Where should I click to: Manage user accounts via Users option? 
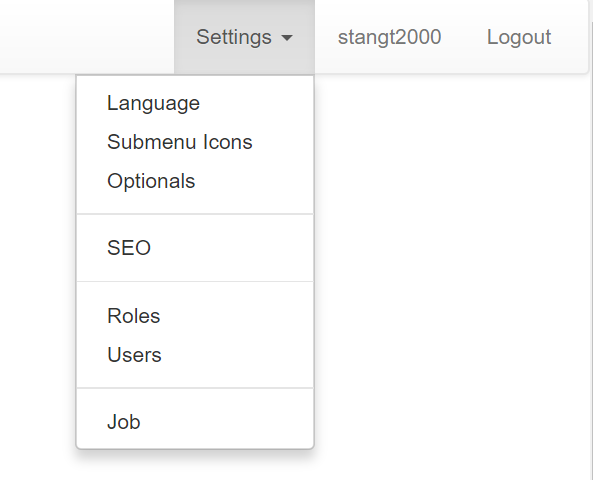195,354
